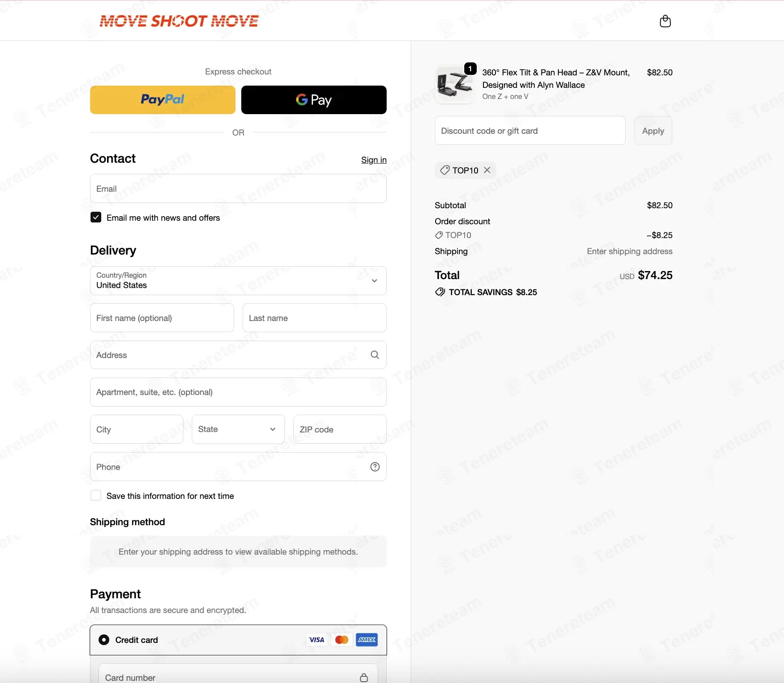Click the Sign in link

374,160
